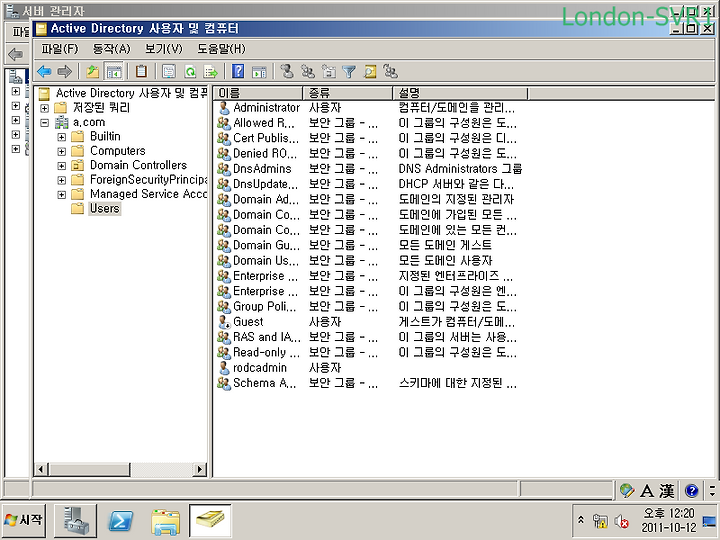Launch PowerShell from the taskbar

tap(120, 520)
